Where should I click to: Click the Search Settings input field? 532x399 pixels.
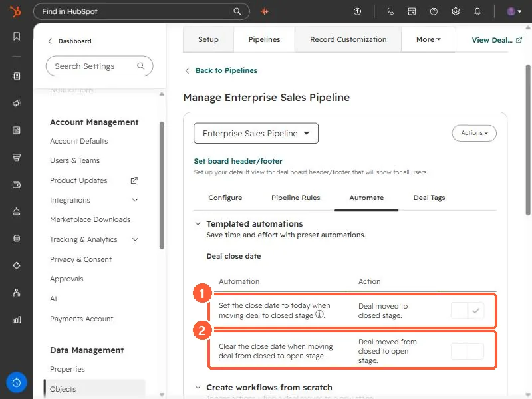(99, 66)
